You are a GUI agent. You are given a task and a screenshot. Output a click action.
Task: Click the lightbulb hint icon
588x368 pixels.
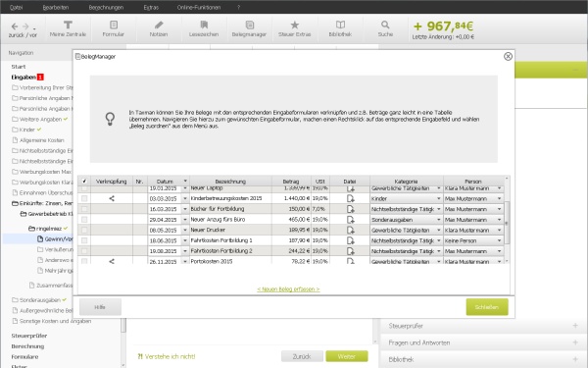[110, 119]
